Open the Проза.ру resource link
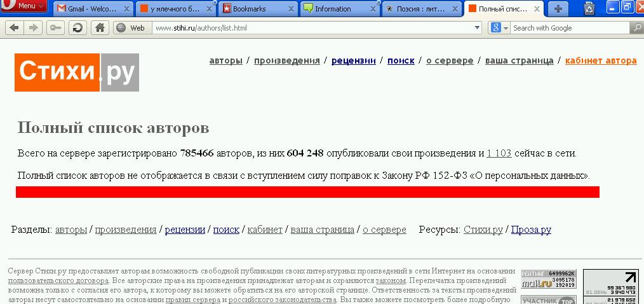 pyautogui.click(x=531, y=230)
